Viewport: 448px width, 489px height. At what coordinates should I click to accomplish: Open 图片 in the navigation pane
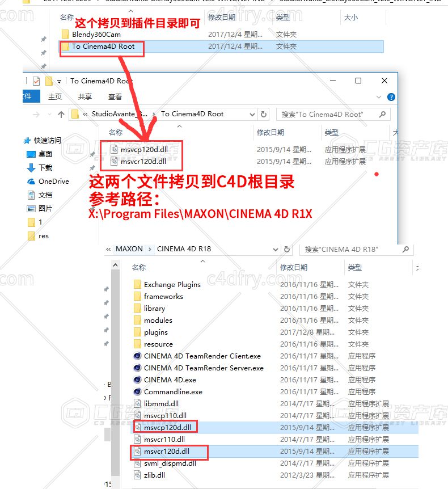coord(40,209)
